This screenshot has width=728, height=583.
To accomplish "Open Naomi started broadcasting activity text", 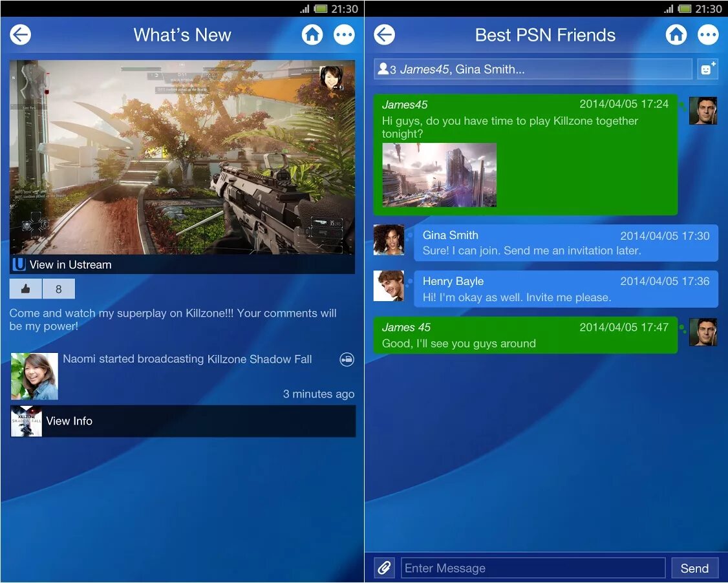I will (x=187, y=359).
